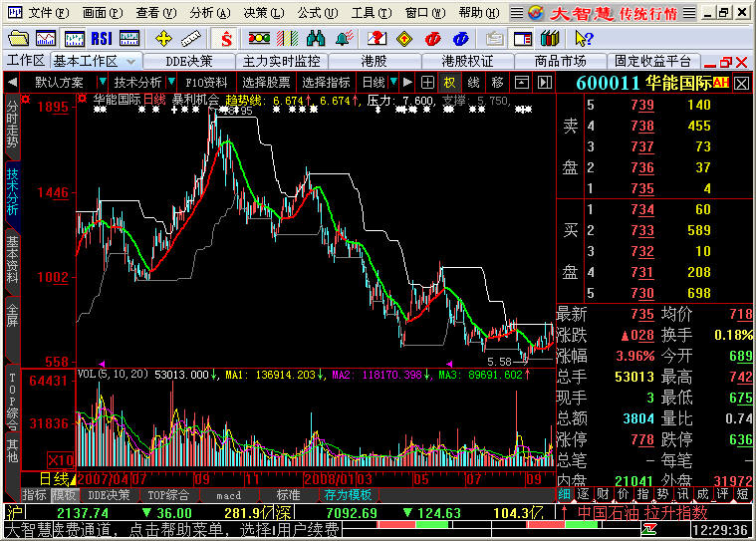This screenshot has width=756, height=541.
Task: Click the blue circular phi icon
Action: pos(460,38)
